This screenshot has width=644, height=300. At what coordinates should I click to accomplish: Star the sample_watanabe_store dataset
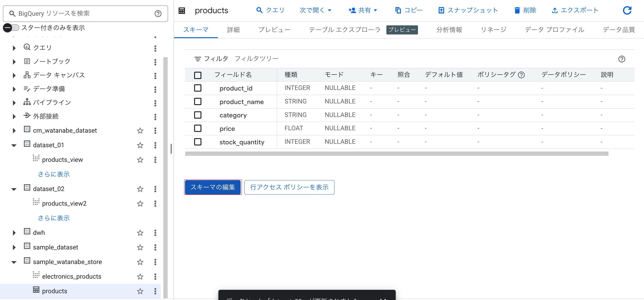(x=140, y=262)
